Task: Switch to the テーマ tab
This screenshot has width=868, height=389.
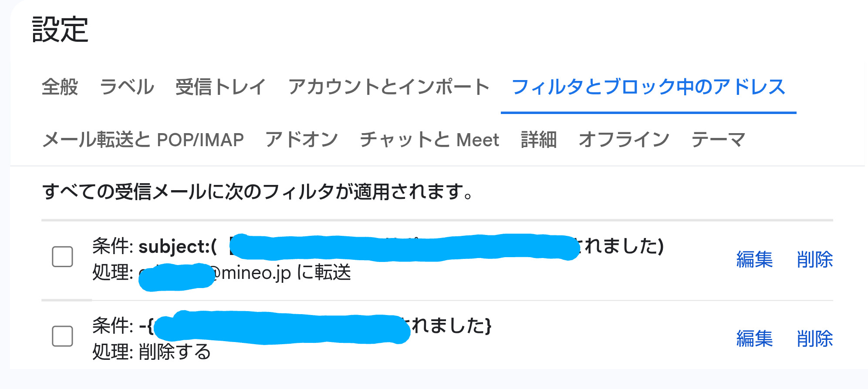Action: [718, 140]
